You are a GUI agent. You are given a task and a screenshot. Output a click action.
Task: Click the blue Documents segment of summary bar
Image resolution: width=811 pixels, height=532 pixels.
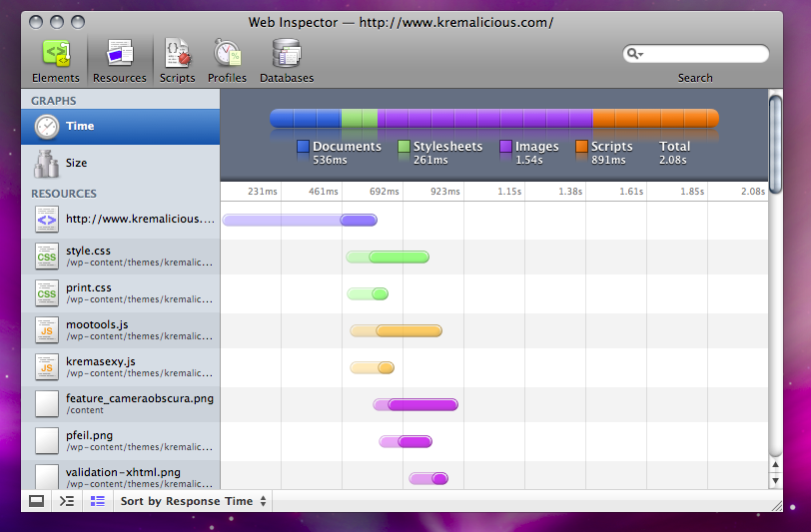pyautogui.click(x=306, y=119)
